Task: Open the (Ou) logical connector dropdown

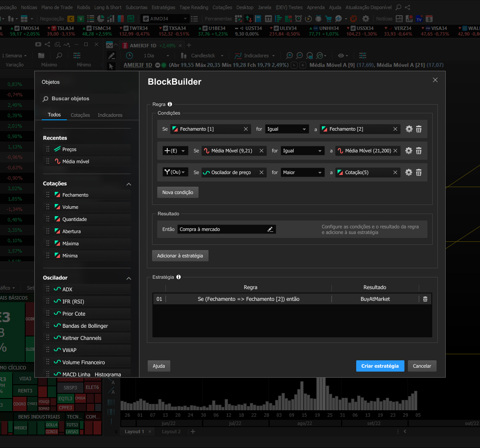Action: [175, 172]
